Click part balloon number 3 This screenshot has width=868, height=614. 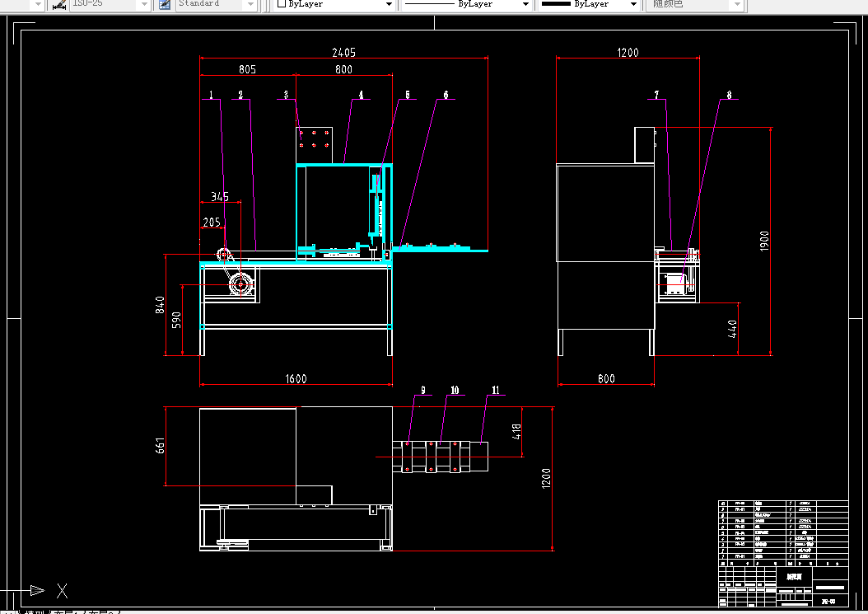[287, 95]
